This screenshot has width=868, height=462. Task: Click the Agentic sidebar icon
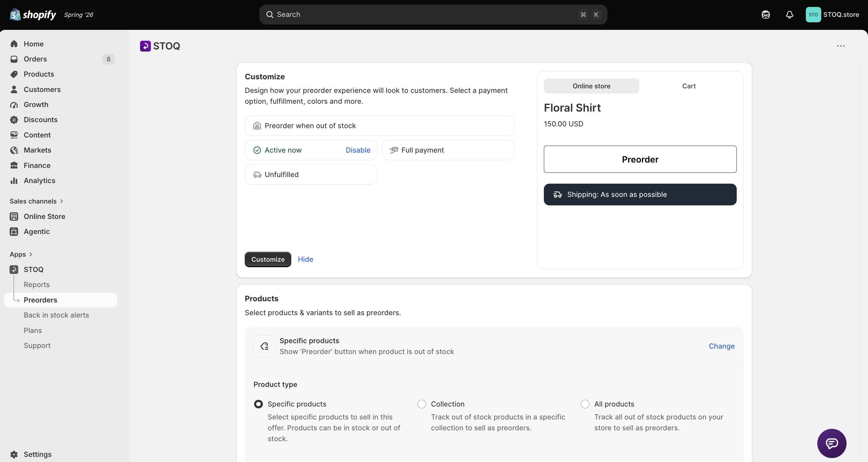[x=14, y=232]
